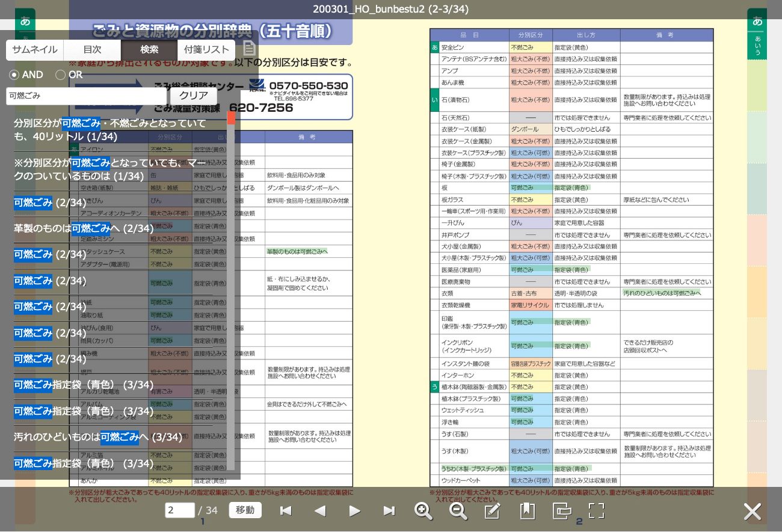Click the アンプ cell
Viewport: 782px width, 532px height.
[x=474, y=71]
